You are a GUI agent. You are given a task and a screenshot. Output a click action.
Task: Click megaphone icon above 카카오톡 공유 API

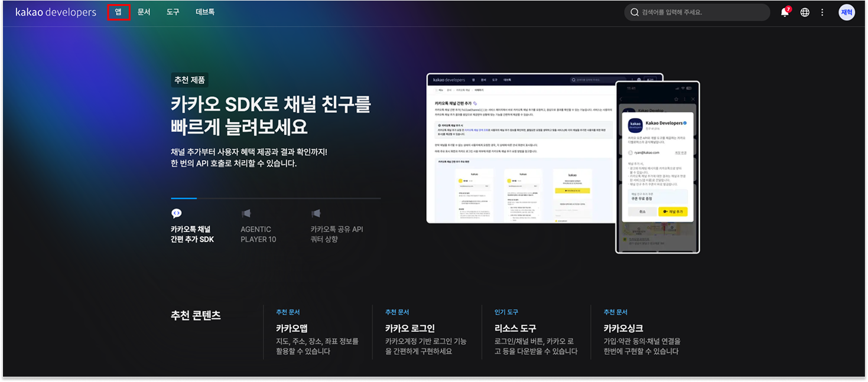click(316, 213)
